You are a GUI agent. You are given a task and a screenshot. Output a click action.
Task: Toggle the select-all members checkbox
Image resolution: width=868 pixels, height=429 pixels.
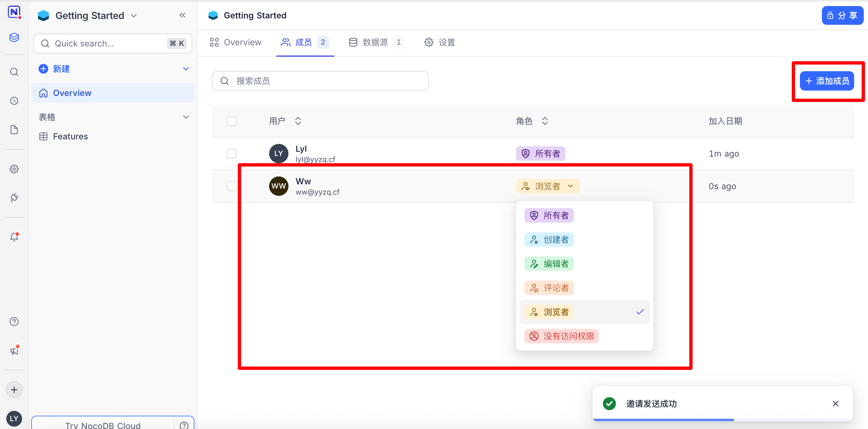click(x=231, y=121)
